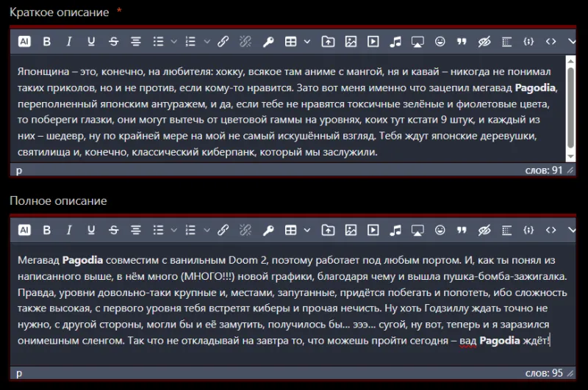This screenshot has width=588, height=390.
Task: Open numbered list style dropdown in full description
Action: point(207,230)
